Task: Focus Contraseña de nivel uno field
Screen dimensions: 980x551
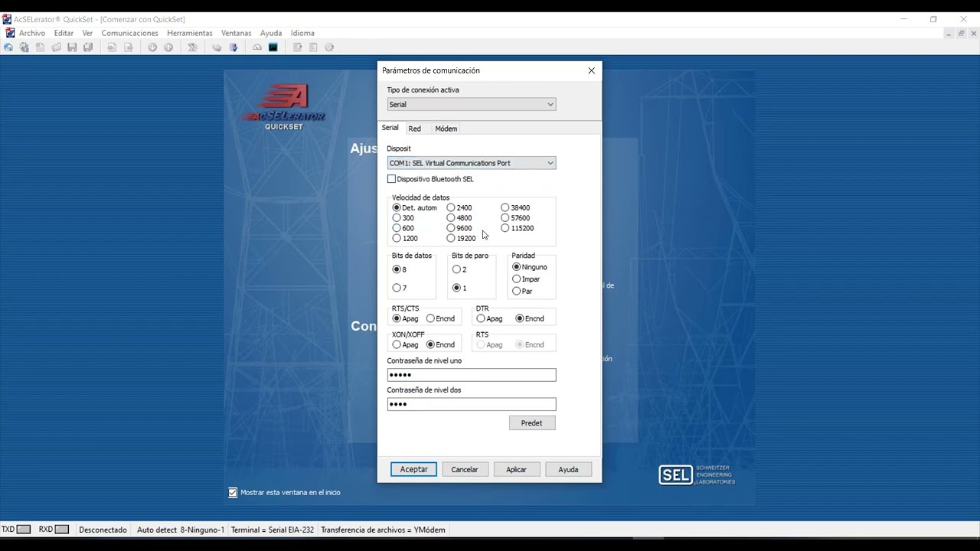Action: click(x=472, y=375)
